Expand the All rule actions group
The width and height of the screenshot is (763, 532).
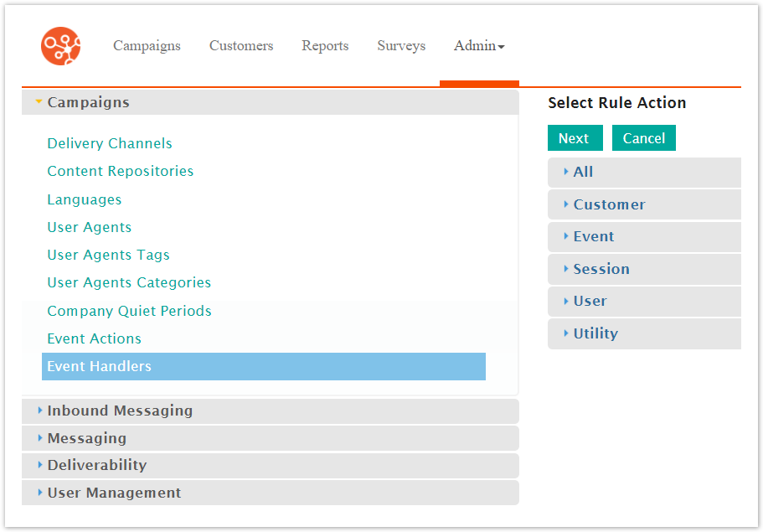coord(644,173)
